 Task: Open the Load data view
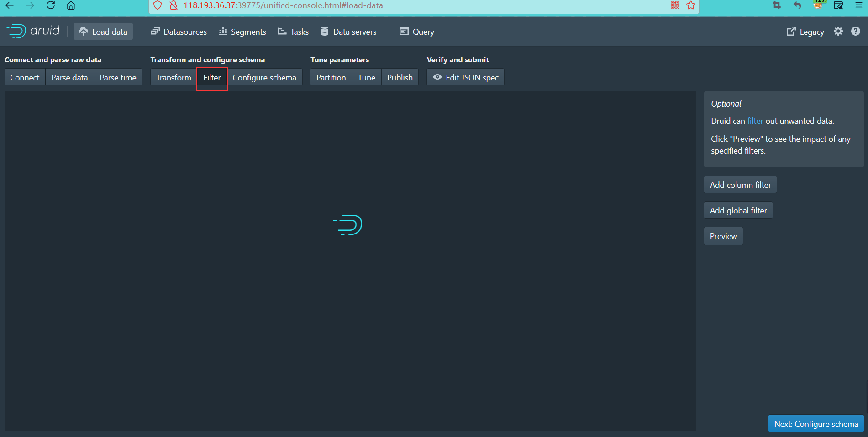(x=103, y=32)
